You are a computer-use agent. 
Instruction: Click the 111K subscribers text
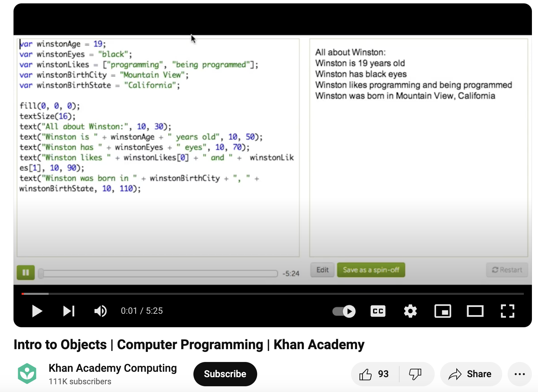pyautogui.click(x=80, y=382)
